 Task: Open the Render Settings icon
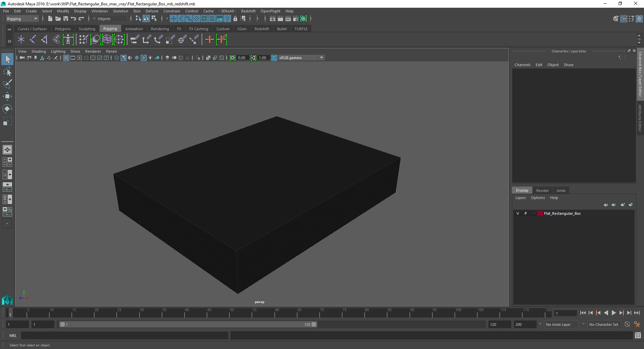(x=296, y=19)
